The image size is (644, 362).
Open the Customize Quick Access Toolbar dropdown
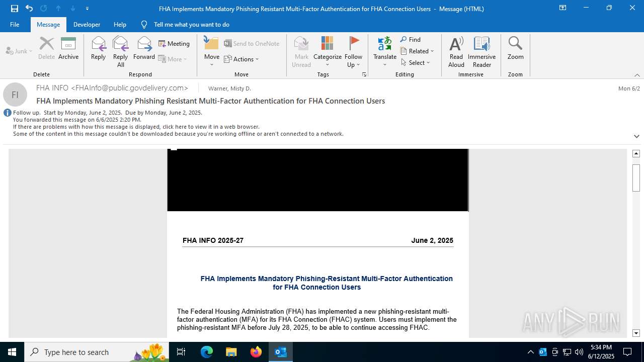[88, 9]
